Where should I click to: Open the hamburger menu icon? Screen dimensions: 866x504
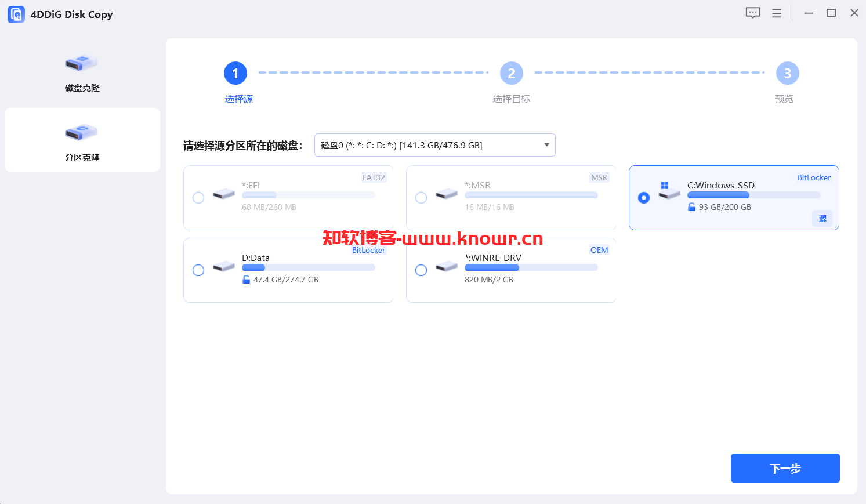(x=777, y=13)
